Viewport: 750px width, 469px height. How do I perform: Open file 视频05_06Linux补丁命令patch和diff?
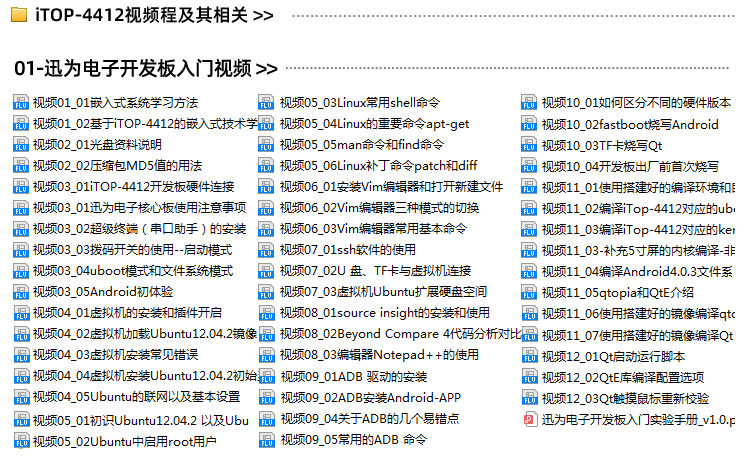pyautogui.click(x=378, y=165)
